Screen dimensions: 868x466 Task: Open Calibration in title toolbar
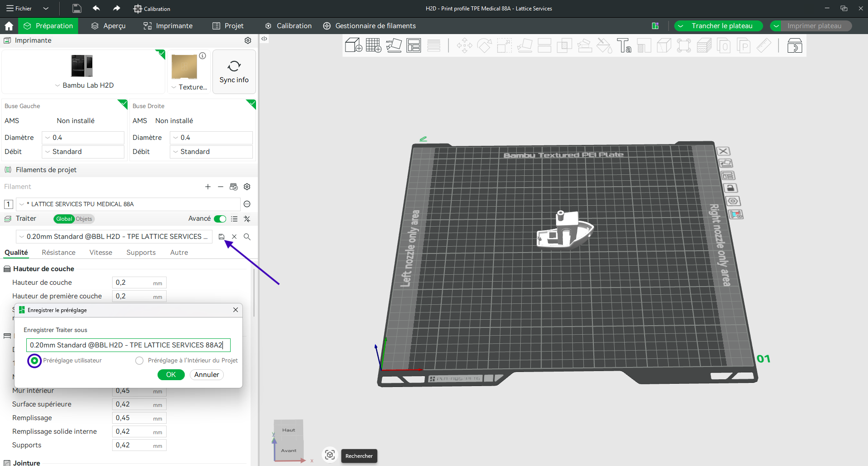152,9
